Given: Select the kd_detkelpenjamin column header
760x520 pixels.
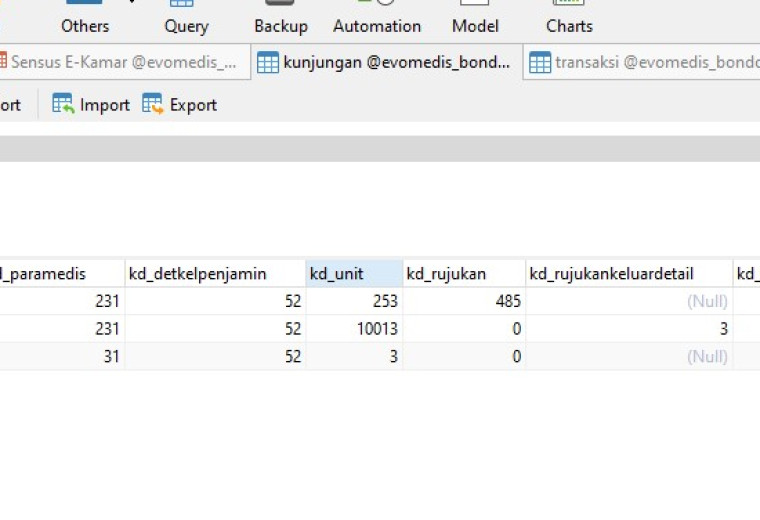Looking at the screenshot, I should 215,274.
